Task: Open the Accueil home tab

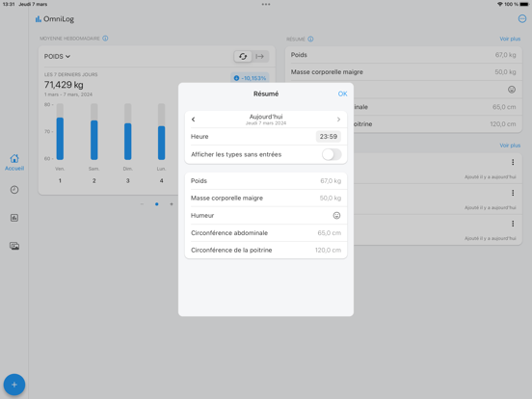Action: (x=14, y=162)
